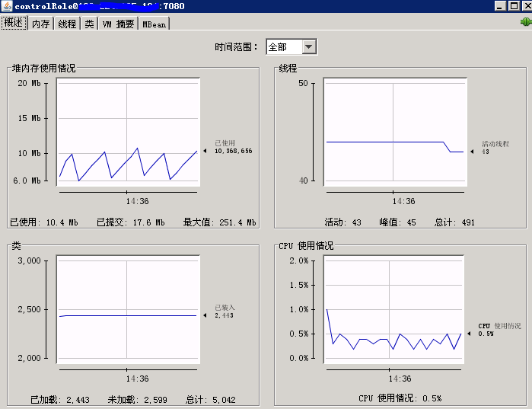Click the bottom CPU 使用情况: 0.5% text

coord(400,398)
